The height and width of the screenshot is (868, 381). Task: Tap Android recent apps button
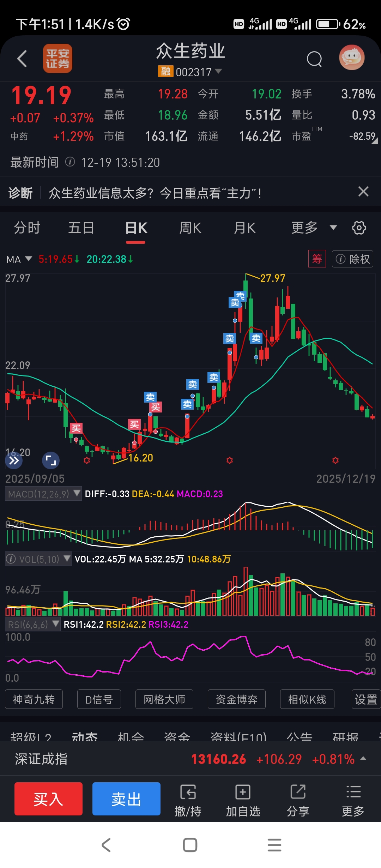[274, 845]
